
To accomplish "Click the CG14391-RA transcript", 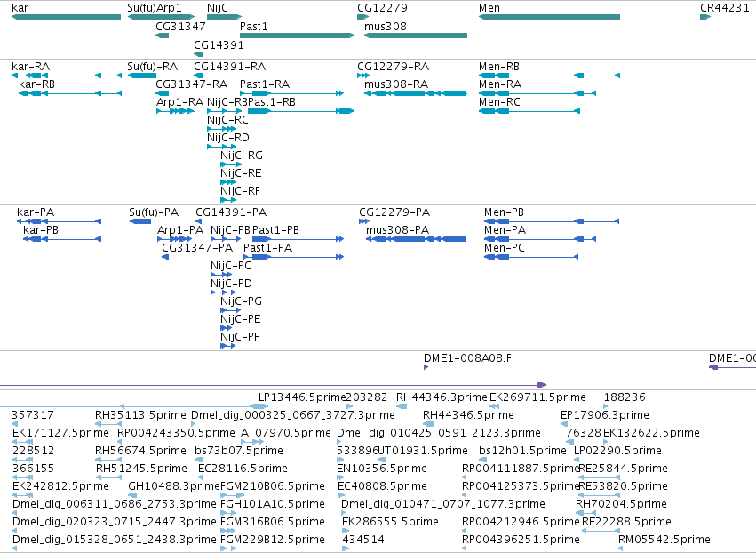I will tap(199, 76).
